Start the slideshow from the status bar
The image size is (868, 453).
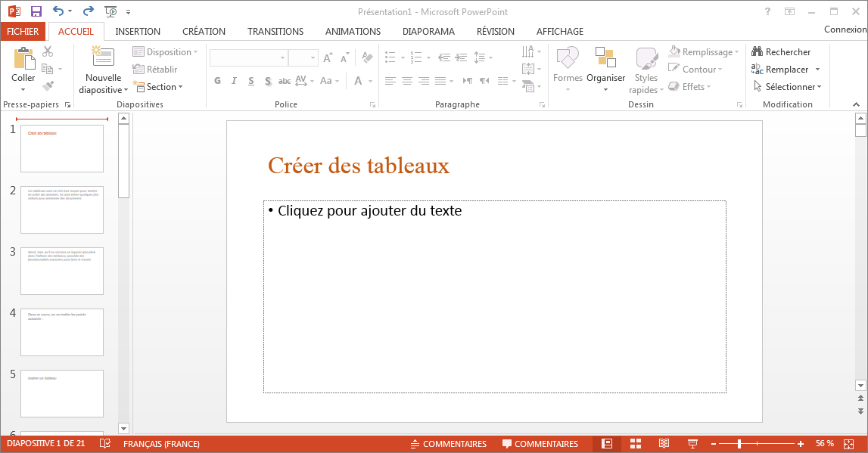pos(692,443)
